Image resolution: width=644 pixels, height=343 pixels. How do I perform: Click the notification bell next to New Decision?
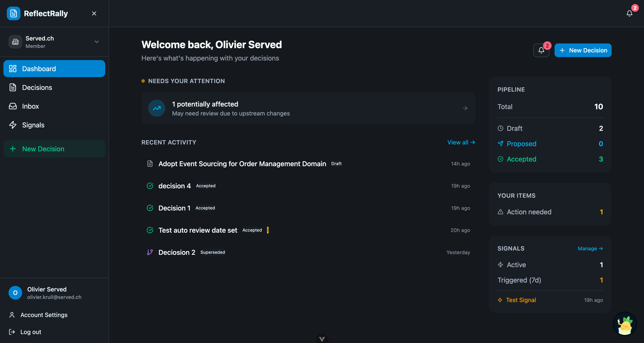(541, 50)
